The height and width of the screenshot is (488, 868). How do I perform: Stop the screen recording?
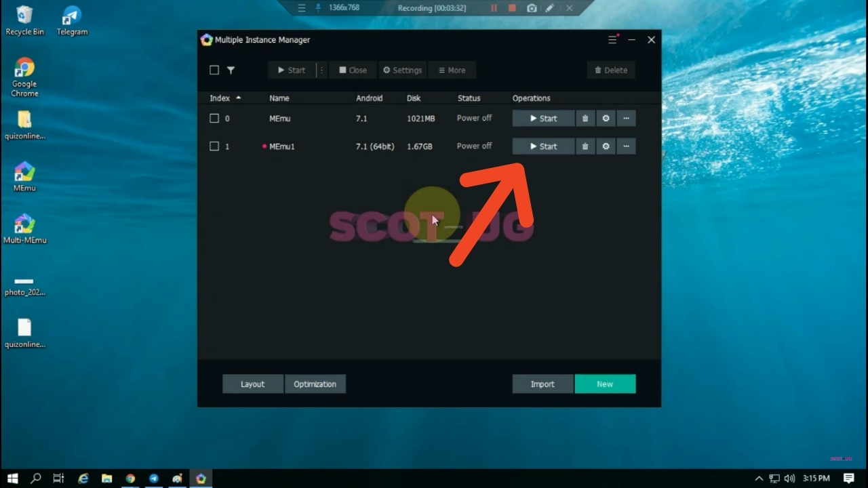pos(512,8)
